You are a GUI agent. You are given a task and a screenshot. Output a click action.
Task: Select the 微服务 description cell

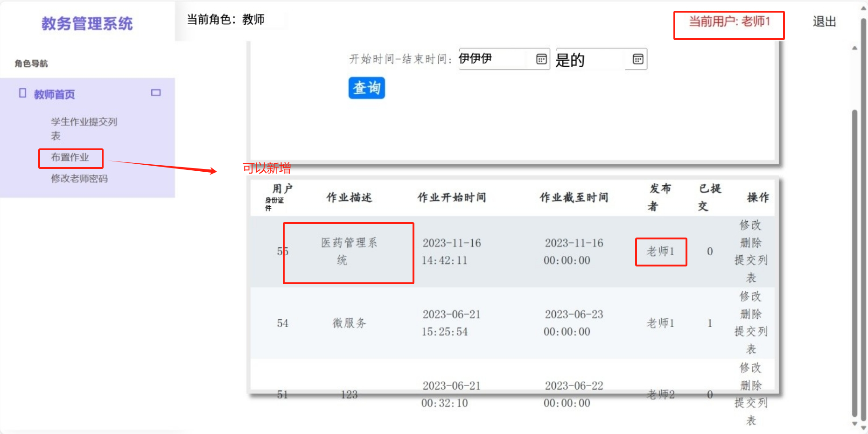pos(349,323)
